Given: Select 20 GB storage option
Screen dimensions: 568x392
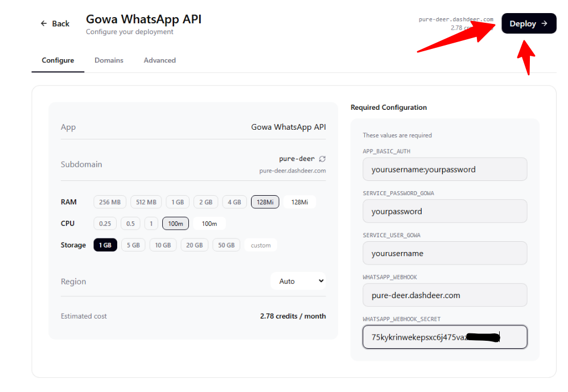Looking at the screenshot, I should tap(195, 245).
